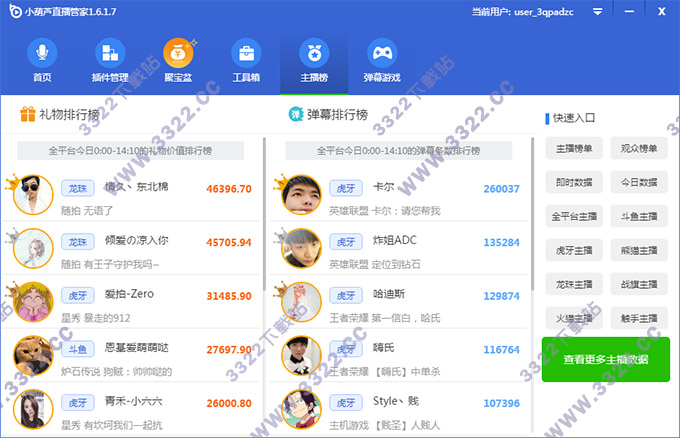Open the title bar dropdown menu arrow

click(597, 12)
